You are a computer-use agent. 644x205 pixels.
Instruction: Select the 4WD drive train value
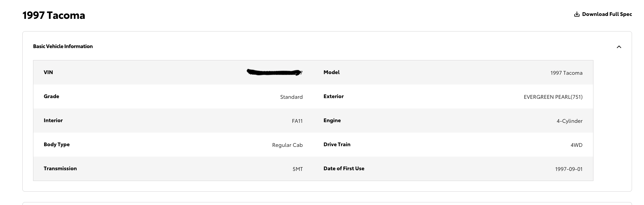pos(577,145)
